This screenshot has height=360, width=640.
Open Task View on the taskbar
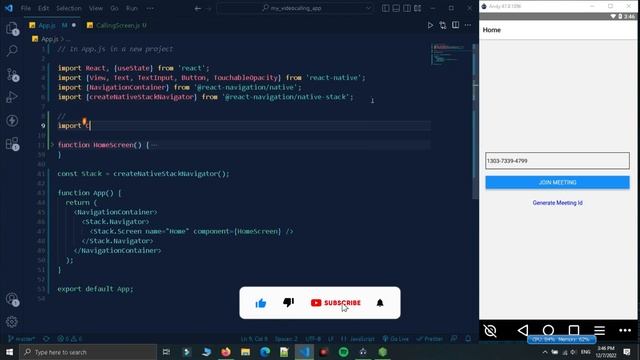pyautogui.click(x=166, y=352)
